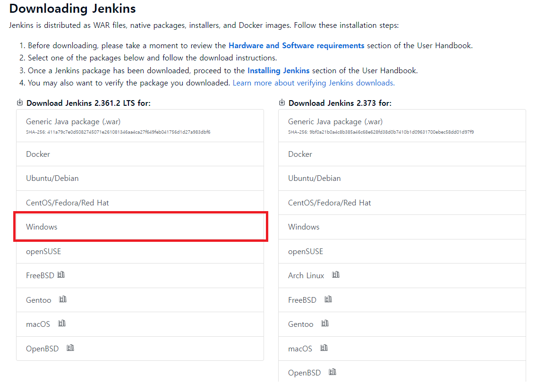This screenshot has height=392, width=537.
Task: Select openSUSE in the LTS list
Action: tap(140, 251)
